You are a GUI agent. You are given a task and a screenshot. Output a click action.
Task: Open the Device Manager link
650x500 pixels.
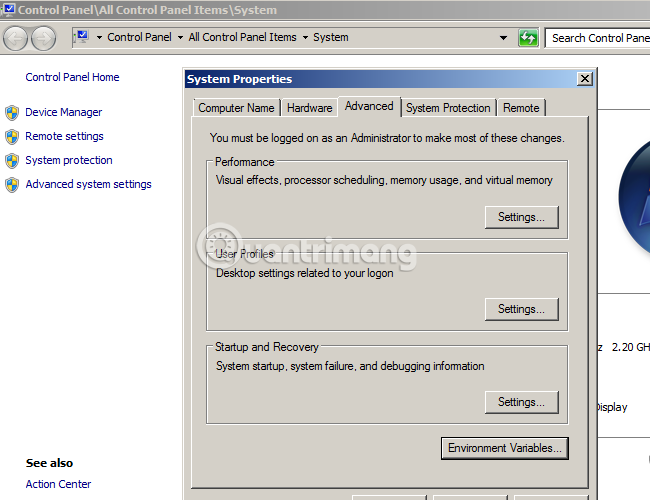tap(63, 112)
